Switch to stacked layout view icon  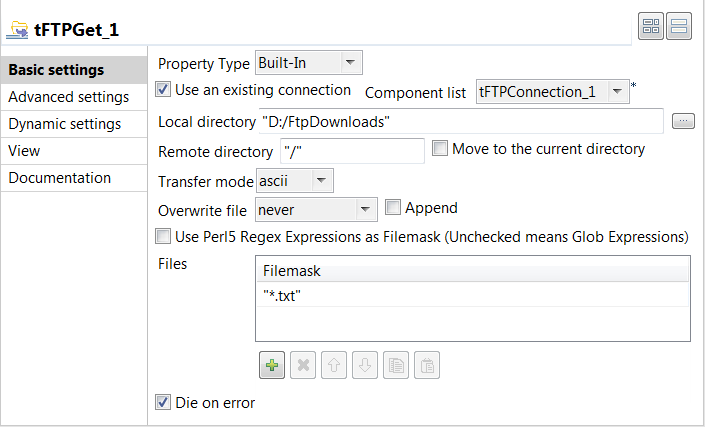tap(678, 27)
